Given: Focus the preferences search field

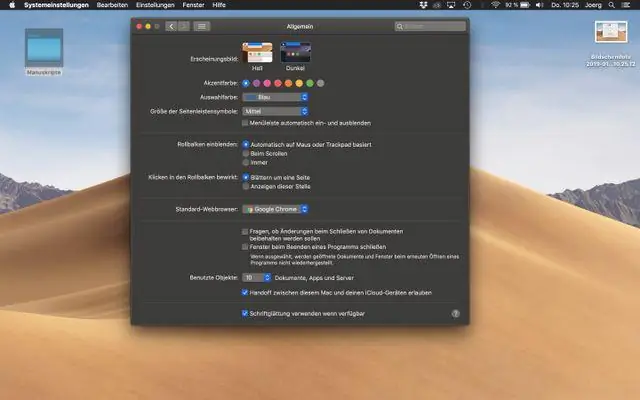Looking at the screenshot, I should (430, 27).
